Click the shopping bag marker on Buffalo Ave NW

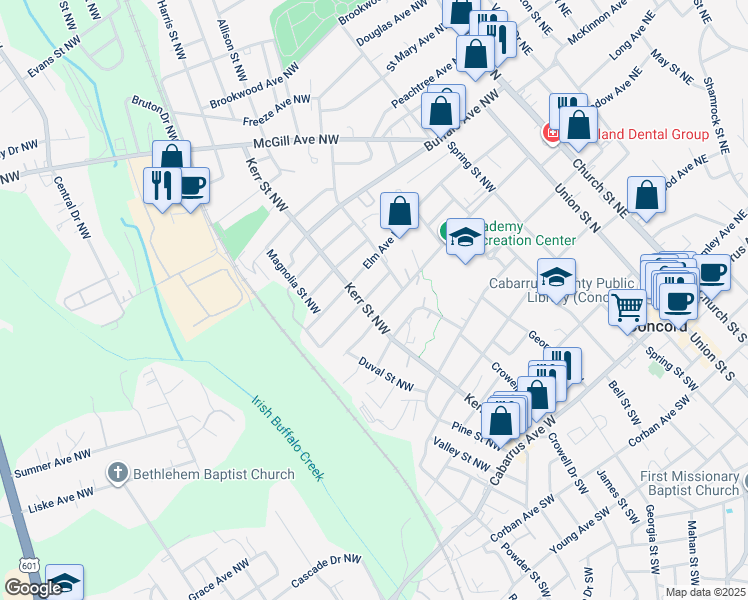tap(441, 112)
